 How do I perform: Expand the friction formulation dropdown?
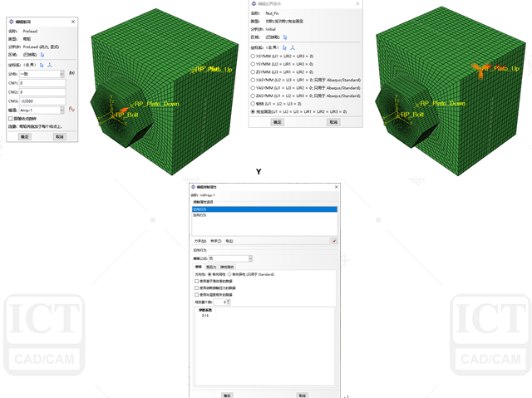(x=249, y=258)
